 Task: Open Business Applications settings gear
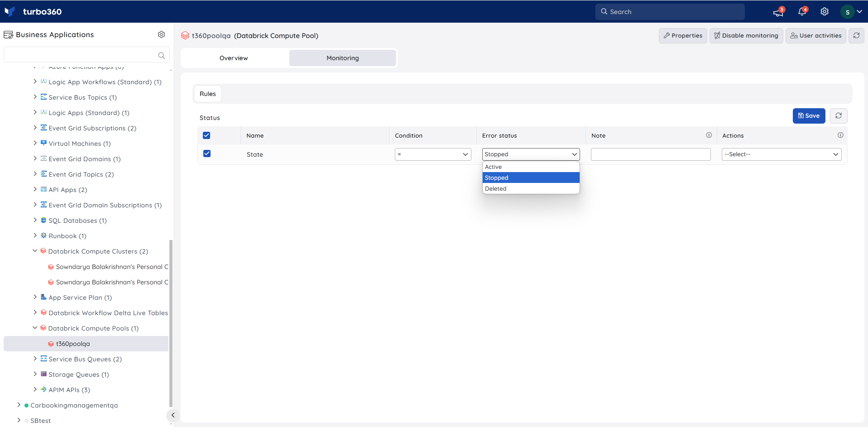[x=161, y=34]
